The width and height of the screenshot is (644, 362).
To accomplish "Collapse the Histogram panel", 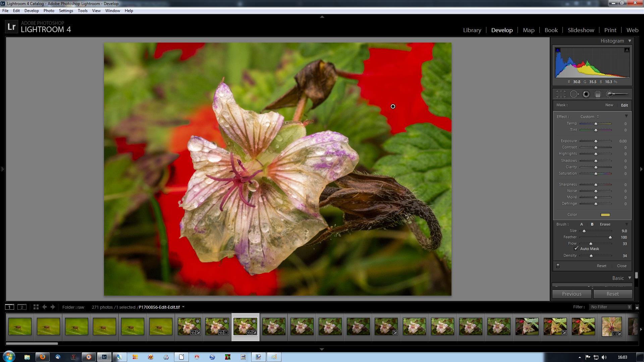I will point(630,41).
